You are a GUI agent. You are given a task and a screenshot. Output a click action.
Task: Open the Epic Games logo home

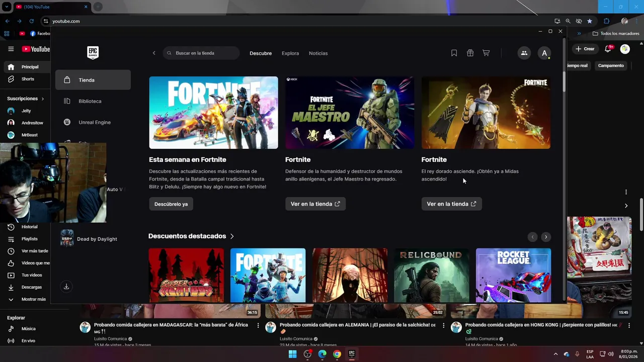tap(93, 53)
